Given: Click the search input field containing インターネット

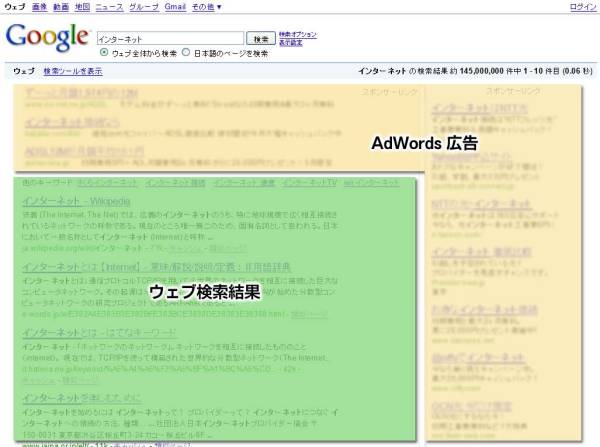Looking at the screenshot, I should [x=170, y=38].
